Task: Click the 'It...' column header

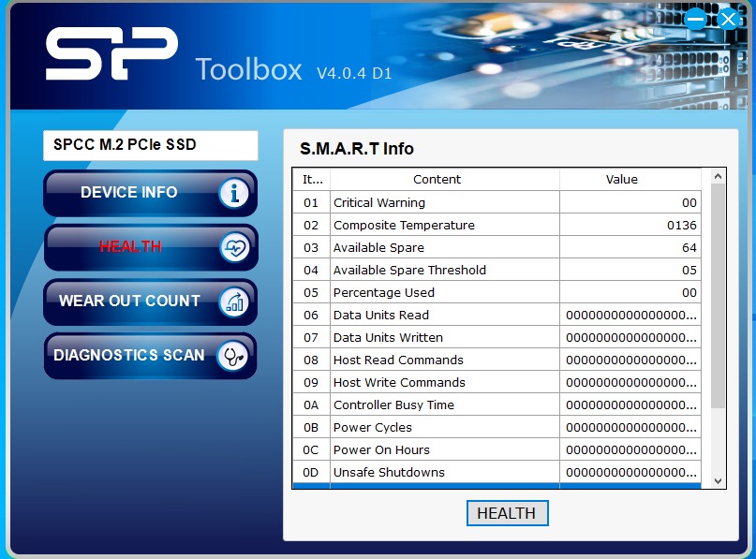Action: tap(311, 179)
